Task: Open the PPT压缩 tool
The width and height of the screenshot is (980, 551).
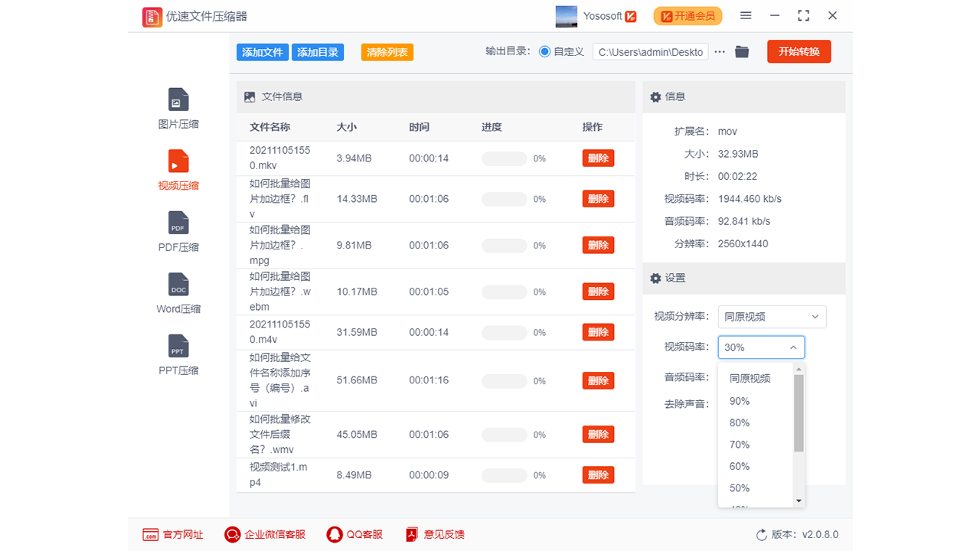Action: tap(178, 354)
